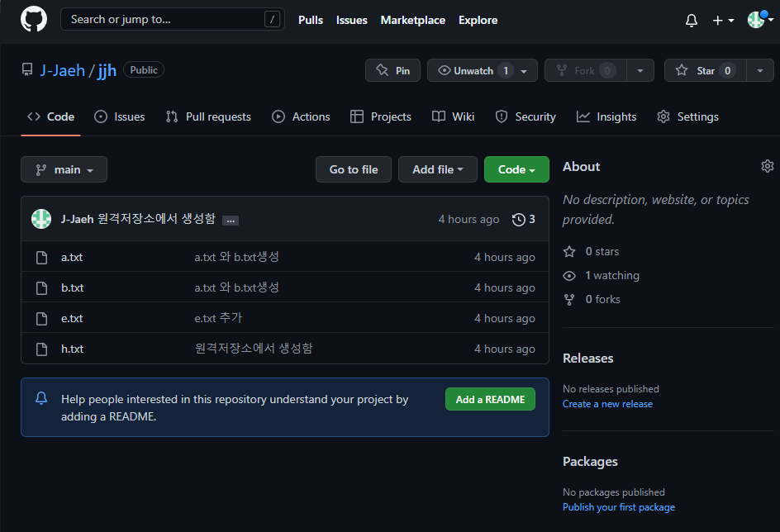Open the user avatar menu
The height and width of the screenshot is (532, 780).
point(760,20)
